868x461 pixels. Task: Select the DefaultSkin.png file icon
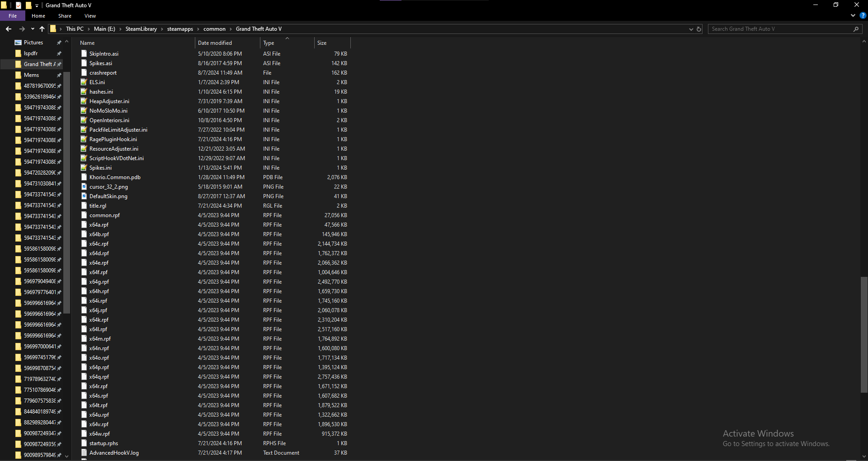click(x=84, y=196)
